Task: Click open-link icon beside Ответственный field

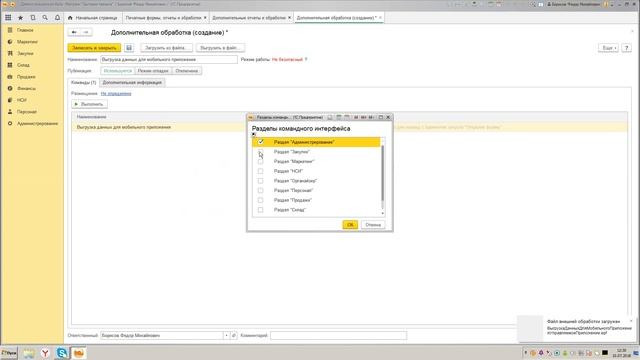Action: point(234,336)
